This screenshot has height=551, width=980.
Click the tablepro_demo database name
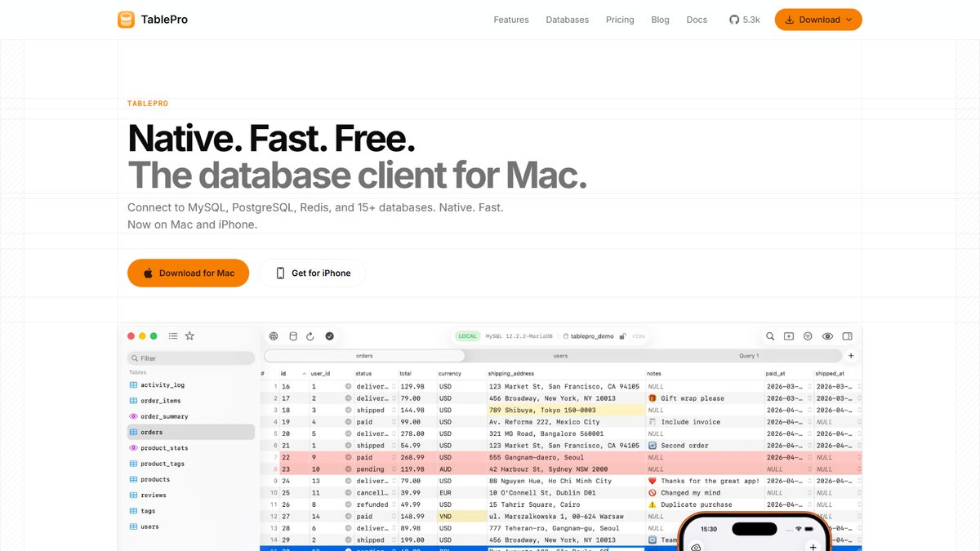(592, 335)
